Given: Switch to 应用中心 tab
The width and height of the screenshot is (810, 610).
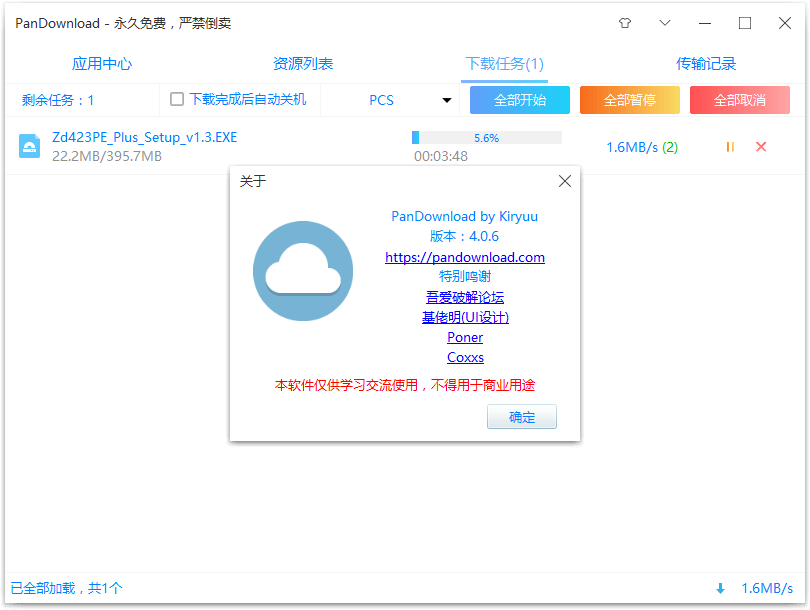Looking at the screenshot, I should (x=102, y=64).
